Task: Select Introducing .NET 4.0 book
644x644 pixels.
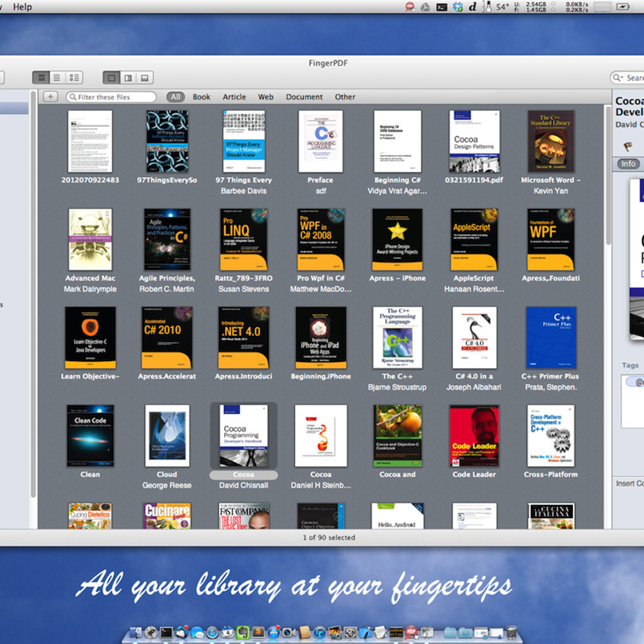Action: point(244,338)
